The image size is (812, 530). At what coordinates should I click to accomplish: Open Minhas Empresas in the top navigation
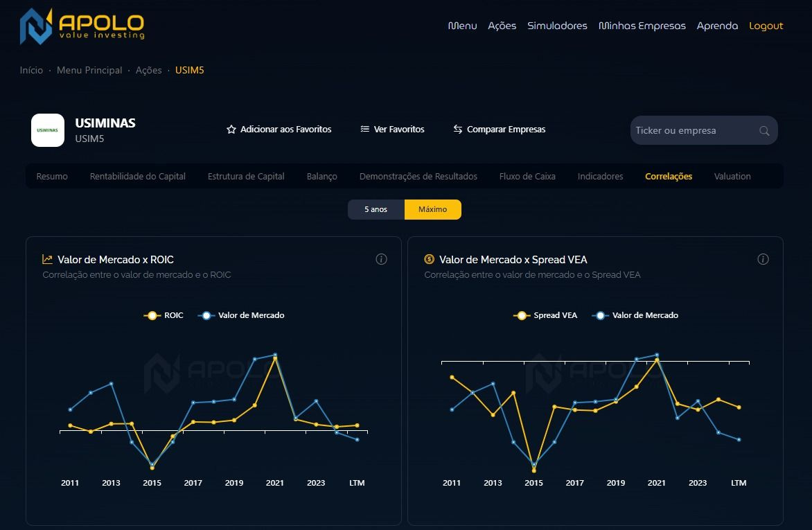[x=642, y=26]
